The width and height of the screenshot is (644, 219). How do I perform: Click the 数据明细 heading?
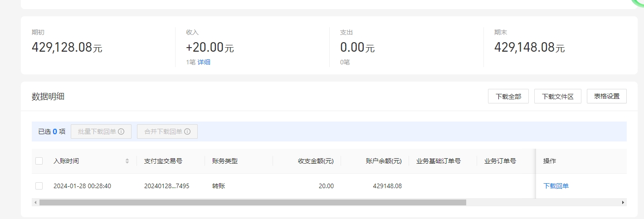(x=48, y=96)
